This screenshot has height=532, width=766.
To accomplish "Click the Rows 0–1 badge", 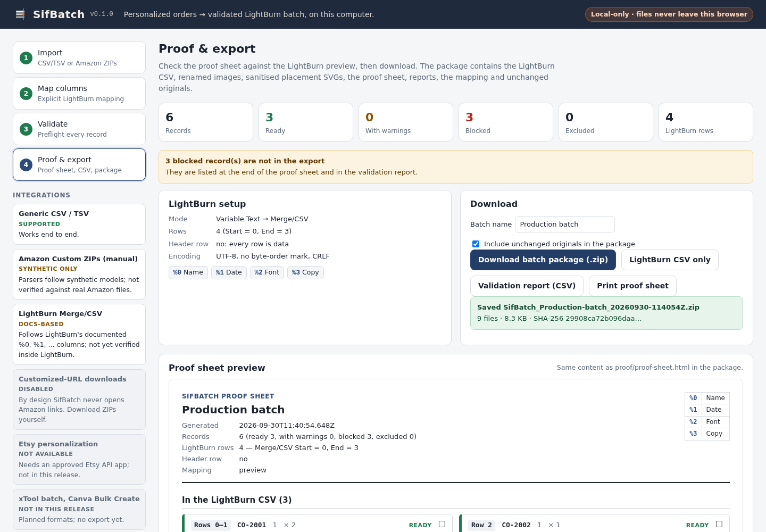I will [211, 525].
